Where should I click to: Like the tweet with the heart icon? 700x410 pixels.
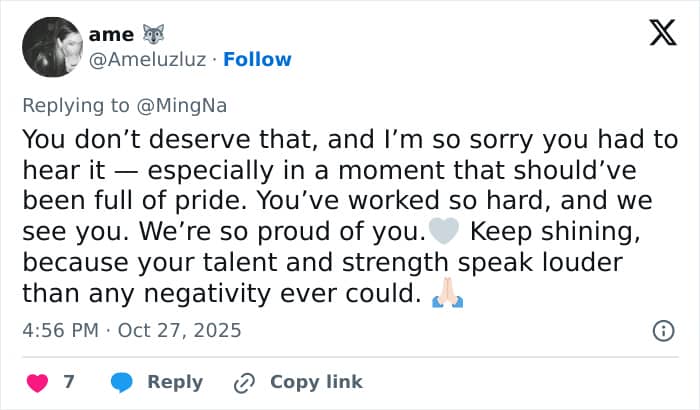tap(37, 382)
